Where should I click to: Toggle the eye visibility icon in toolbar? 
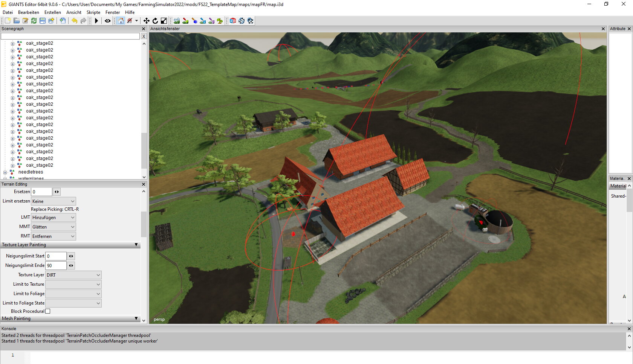[107, 21]
